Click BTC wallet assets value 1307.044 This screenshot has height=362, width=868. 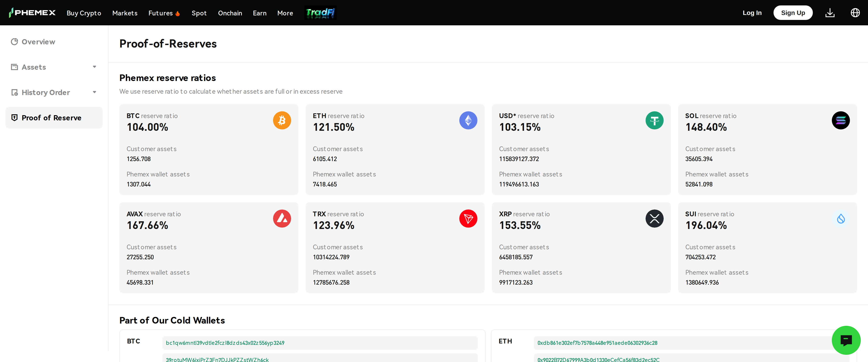[x=139, y=184]
